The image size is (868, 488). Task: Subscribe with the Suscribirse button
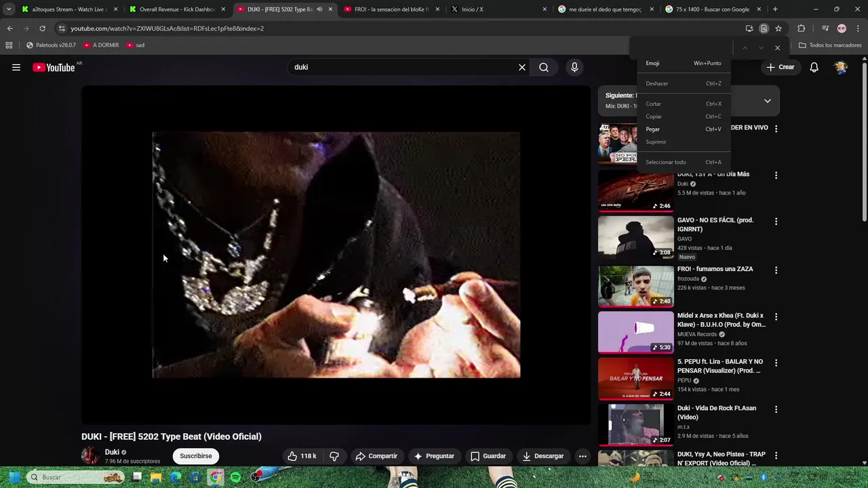(x=196, y=456)
